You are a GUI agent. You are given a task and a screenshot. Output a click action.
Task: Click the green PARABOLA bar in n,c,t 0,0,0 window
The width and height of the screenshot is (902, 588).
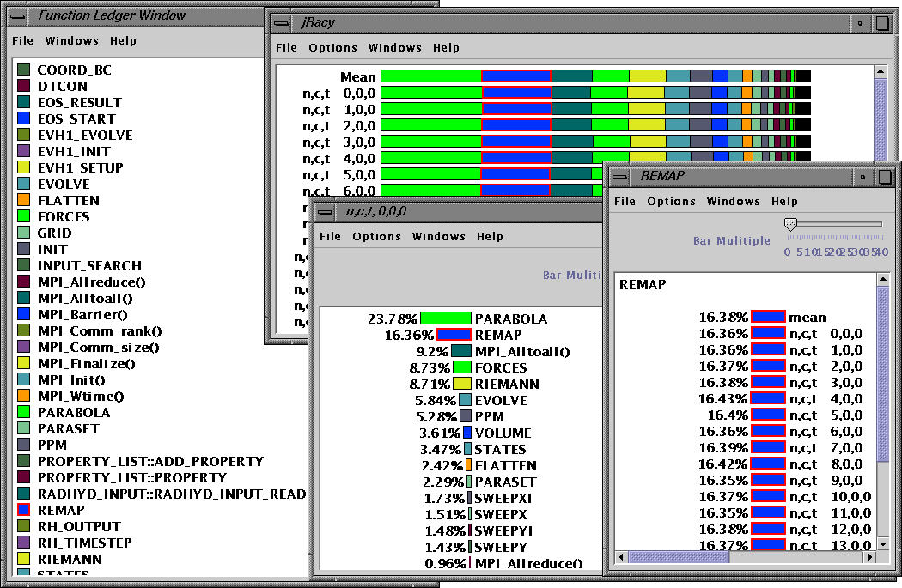pyautogui.click(x=446, y=318)
